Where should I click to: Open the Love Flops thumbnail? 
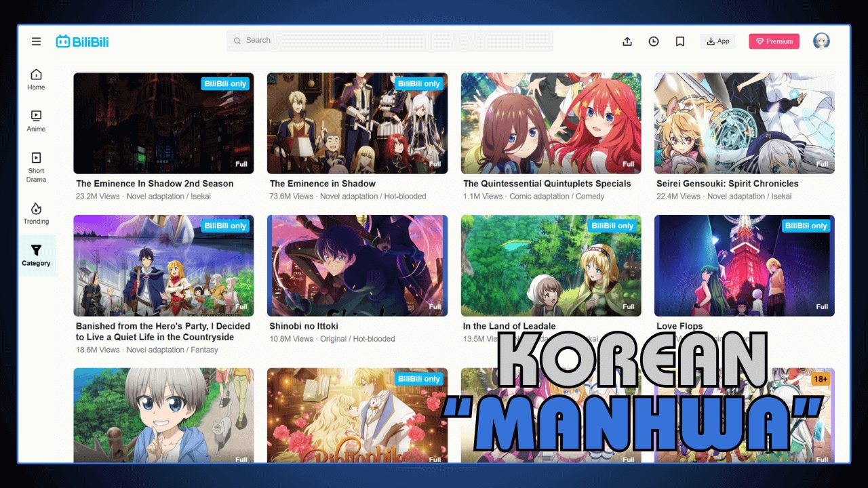pos(744,266)
